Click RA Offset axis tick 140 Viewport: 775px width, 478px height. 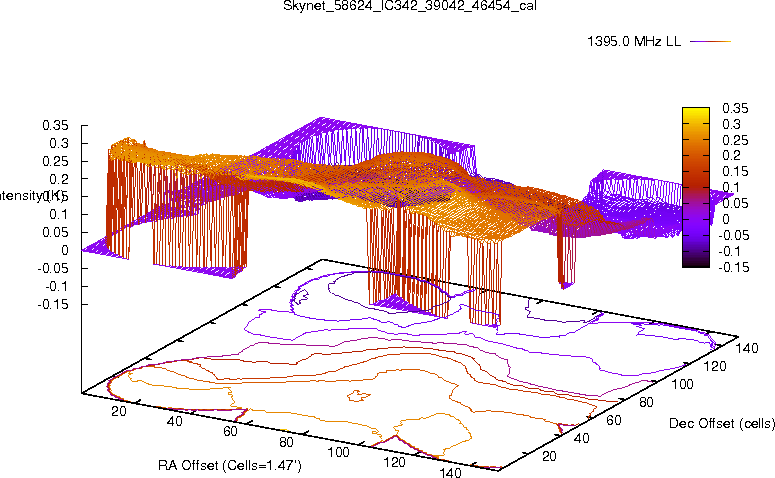[450, 472]
